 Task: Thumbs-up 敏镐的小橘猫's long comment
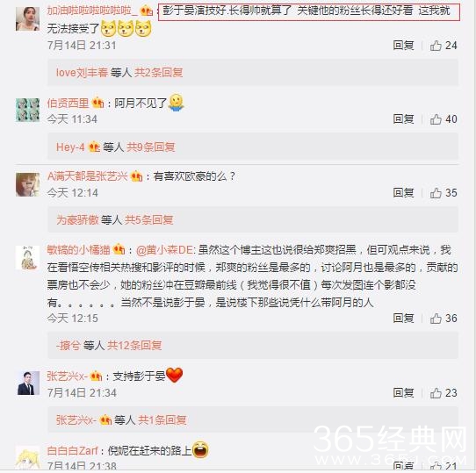coord(436,319)
